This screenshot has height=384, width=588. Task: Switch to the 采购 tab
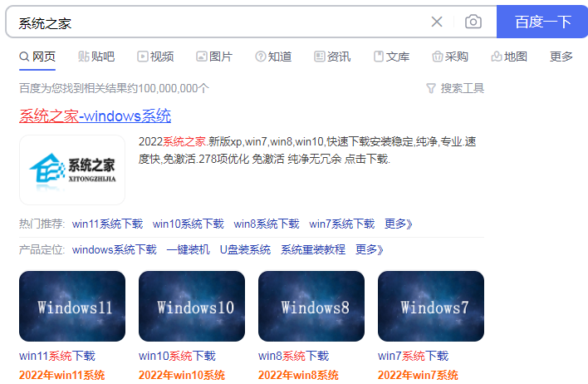(x=450, y=57)
